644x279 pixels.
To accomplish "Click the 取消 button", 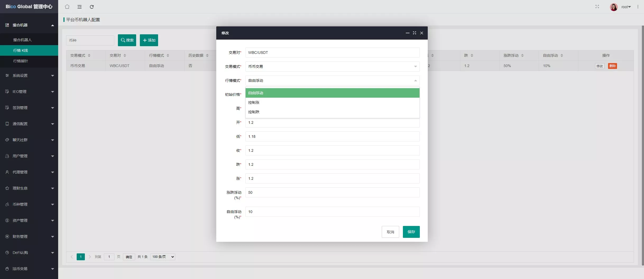I will click(x=390, y=232).
